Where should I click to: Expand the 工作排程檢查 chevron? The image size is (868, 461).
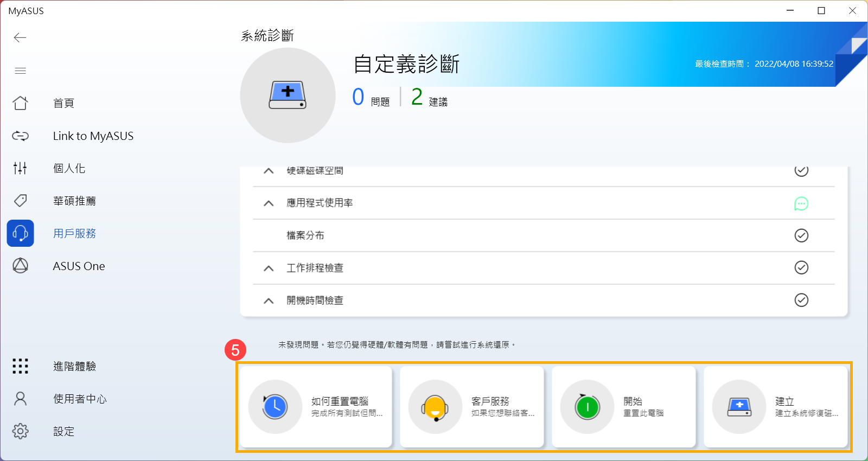[269, 268]
